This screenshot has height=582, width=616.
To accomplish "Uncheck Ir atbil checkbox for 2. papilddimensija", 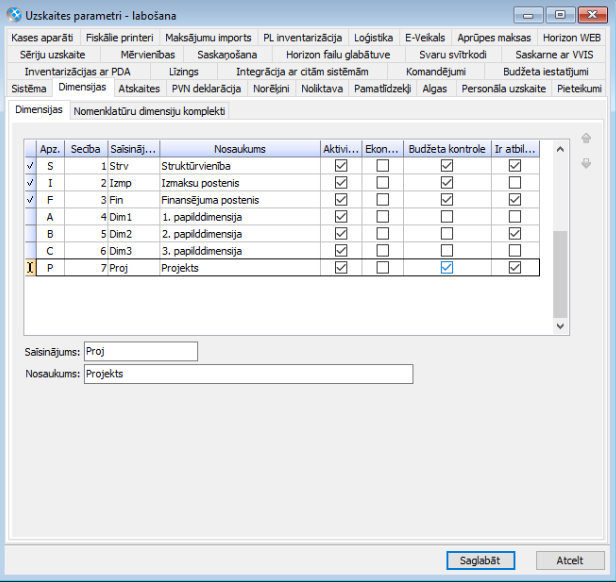I will pos(515,234).
